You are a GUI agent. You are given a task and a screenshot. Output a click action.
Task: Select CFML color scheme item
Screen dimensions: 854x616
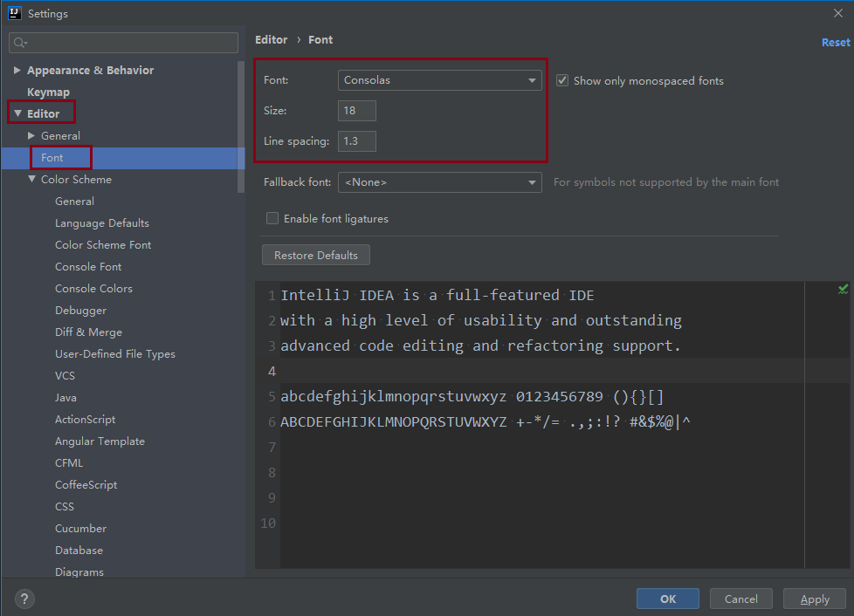(69, 462)
